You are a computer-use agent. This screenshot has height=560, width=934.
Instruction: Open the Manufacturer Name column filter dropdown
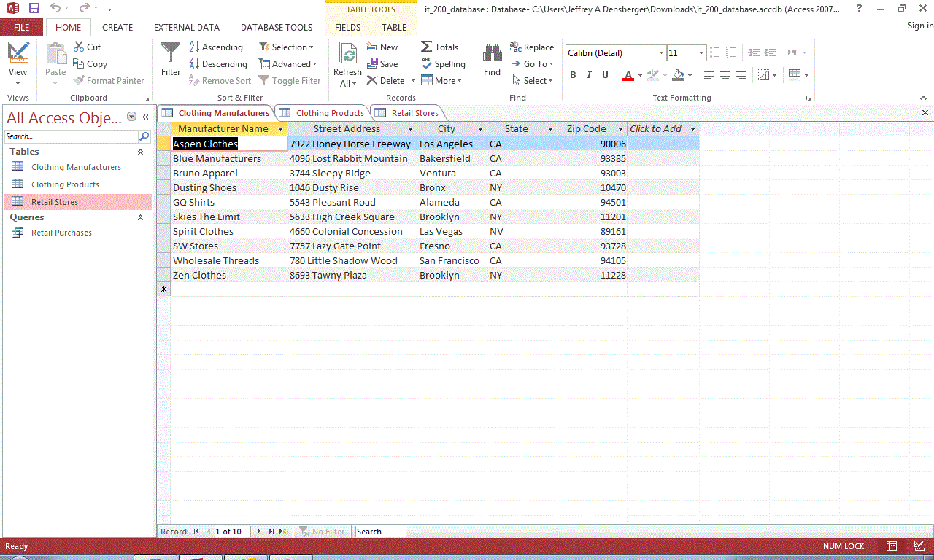[x=280, y=128]
